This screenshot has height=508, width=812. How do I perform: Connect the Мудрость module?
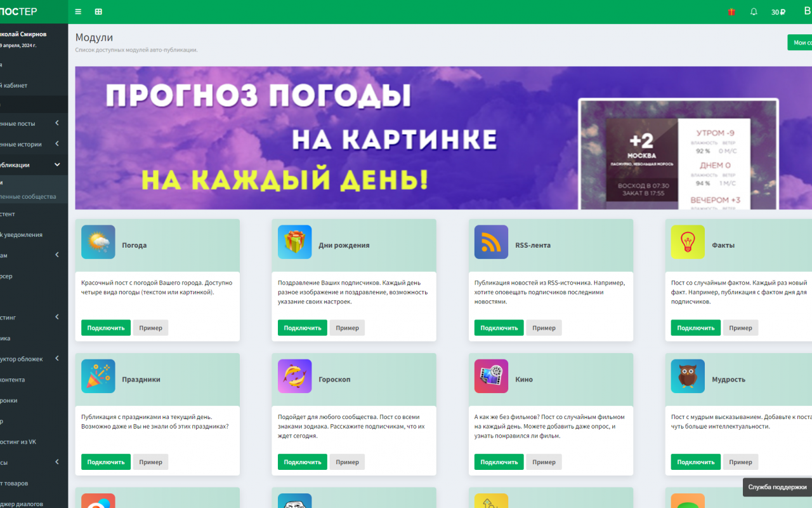696,462
